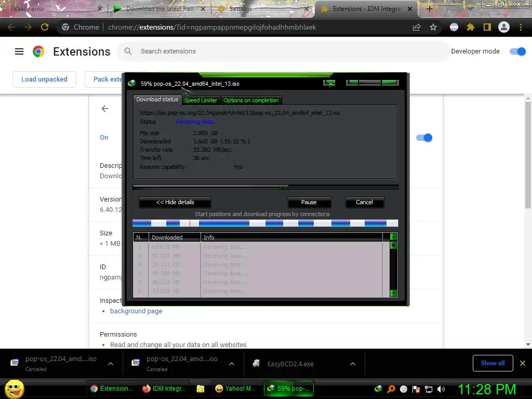
Task: Click Show all downloads button
Action: (493, 363)
